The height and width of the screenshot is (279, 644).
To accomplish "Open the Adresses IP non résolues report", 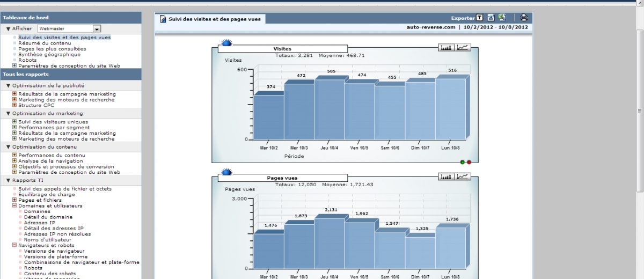I will point(57,234).
